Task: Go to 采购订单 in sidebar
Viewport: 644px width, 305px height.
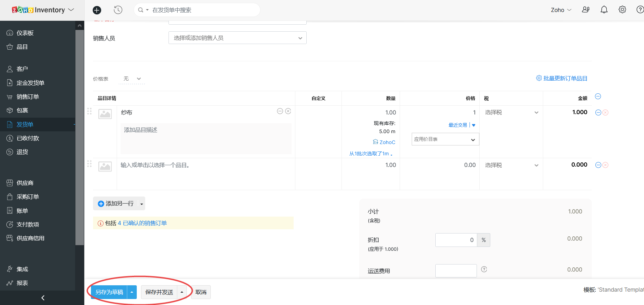Action: pyautogui.click(x=27, y=197)
